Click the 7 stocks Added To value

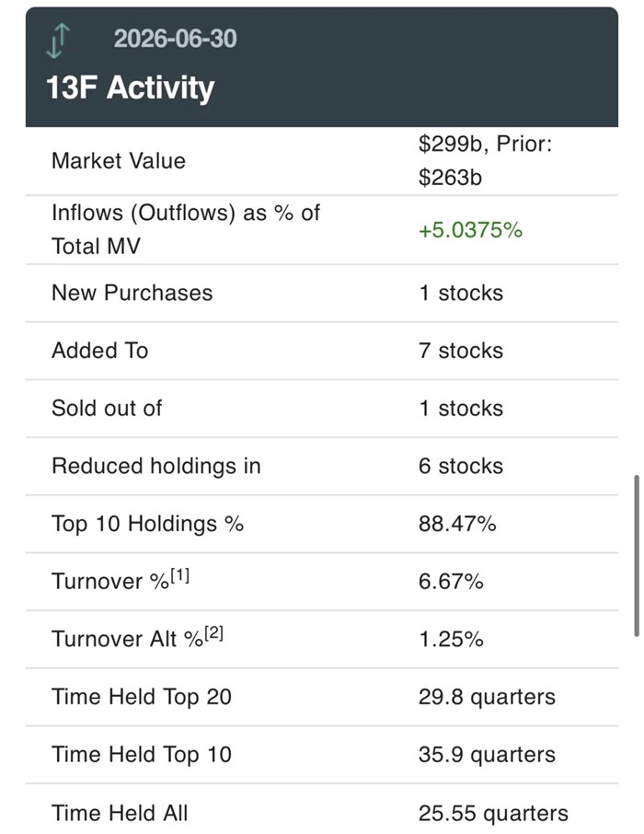point(461,351)
